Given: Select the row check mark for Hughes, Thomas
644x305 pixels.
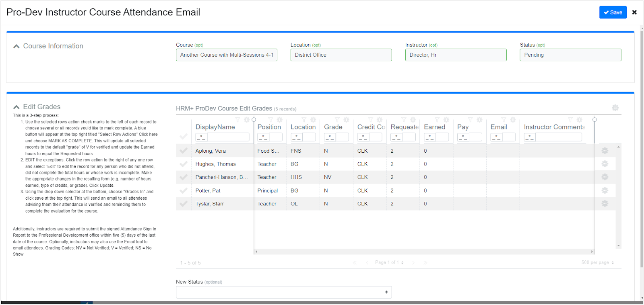Looking at the screenshot, I should (x=184, y=164).
